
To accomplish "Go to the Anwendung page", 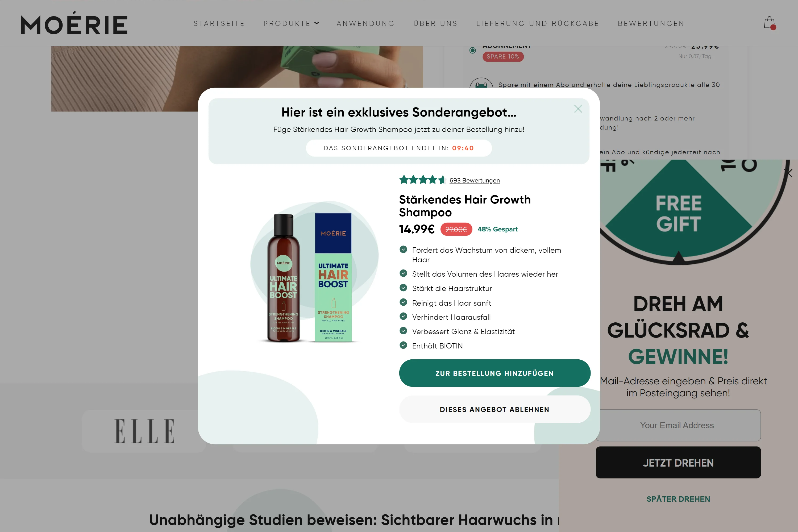I will (x=366, y=23).
